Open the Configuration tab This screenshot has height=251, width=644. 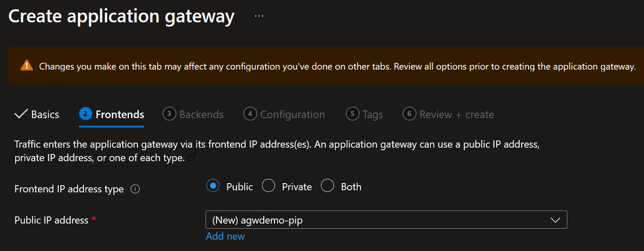292,114
